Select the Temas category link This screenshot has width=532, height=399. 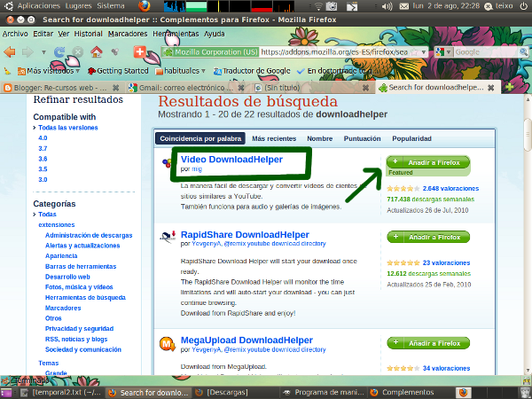[48, 363]
